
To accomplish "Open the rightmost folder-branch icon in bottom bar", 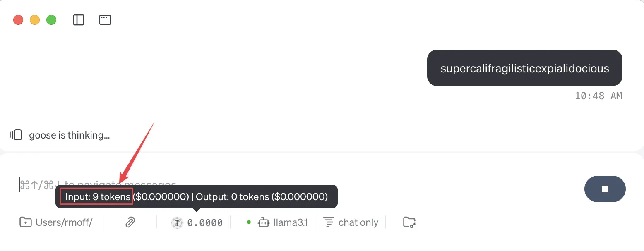I will (409, 222).
